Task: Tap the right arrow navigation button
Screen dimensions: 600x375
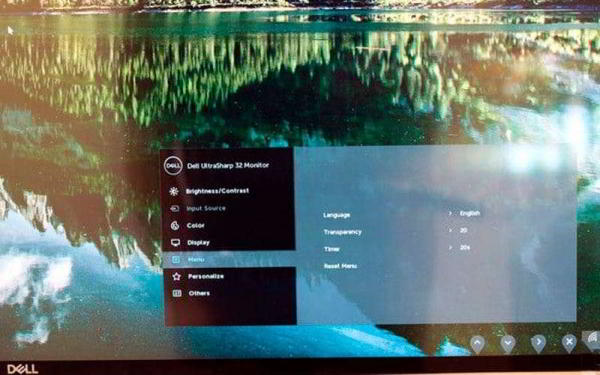Action: click(538, 342)
